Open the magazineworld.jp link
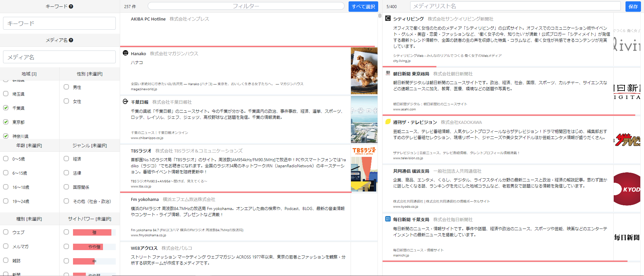This screenshot has width=644, height=276. tap(144, 89)
